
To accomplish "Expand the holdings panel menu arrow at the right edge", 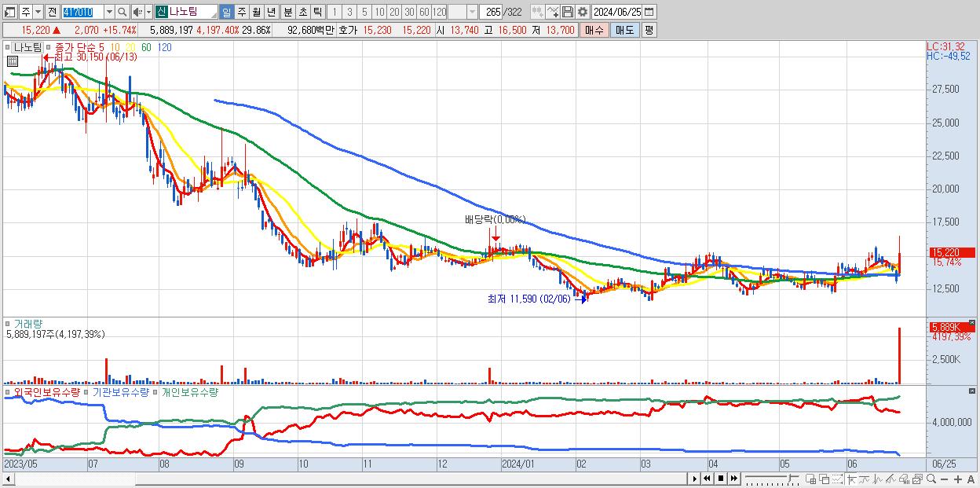I will pyautogui.click(x=972, y=391).
